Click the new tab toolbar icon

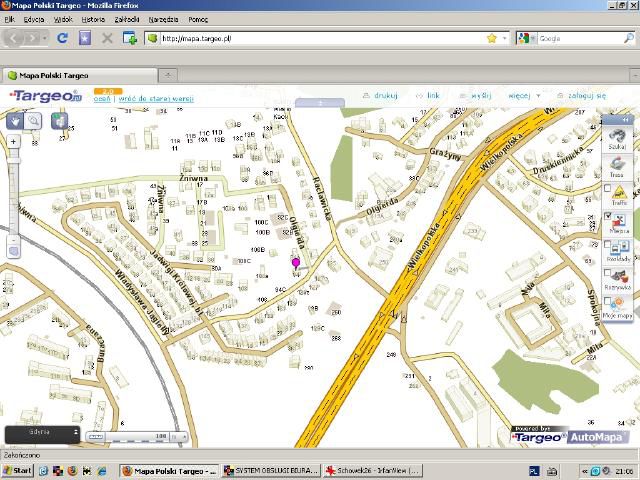tap(130, 38)
